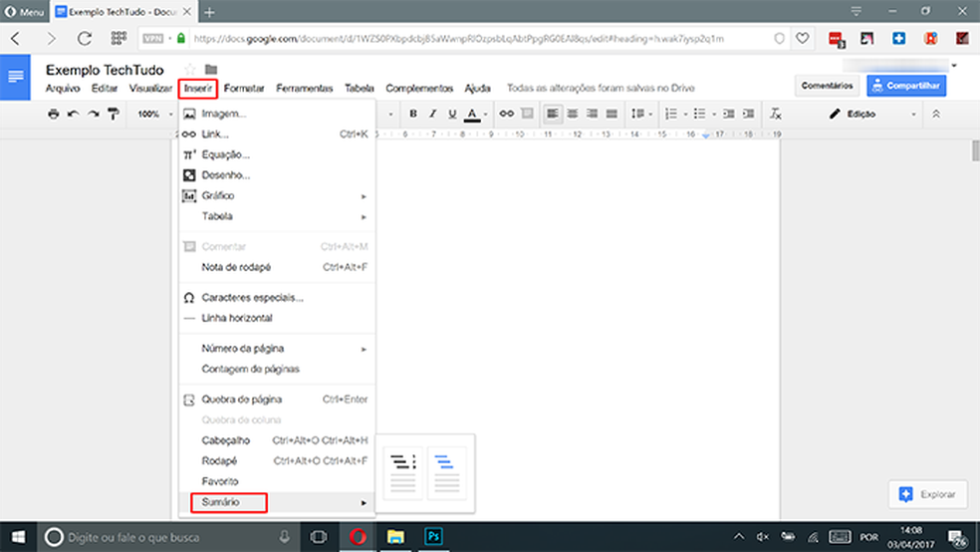Open Photoshop from the taskbar
980x552 pixels.
[x=433, y=537]
